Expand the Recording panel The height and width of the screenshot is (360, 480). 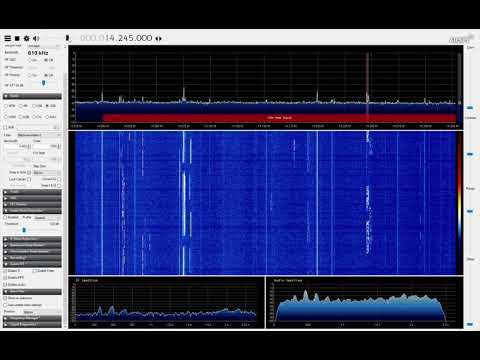[32, 258]
